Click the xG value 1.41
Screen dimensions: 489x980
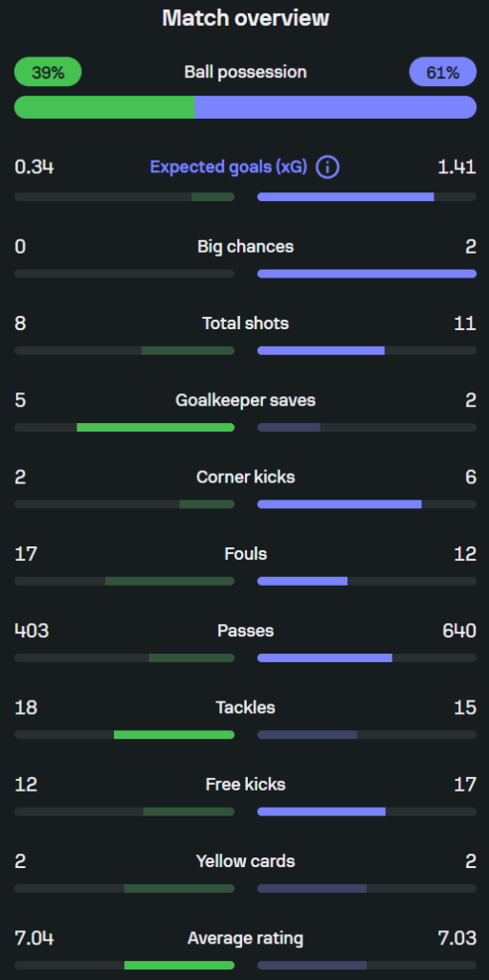click(x=457, y=167)
